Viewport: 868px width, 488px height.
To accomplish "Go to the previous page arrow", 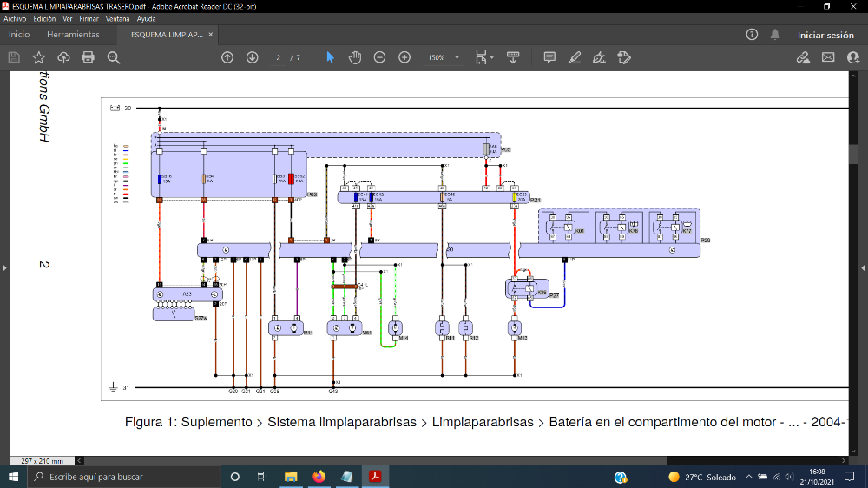I will (x=227, y=57).
